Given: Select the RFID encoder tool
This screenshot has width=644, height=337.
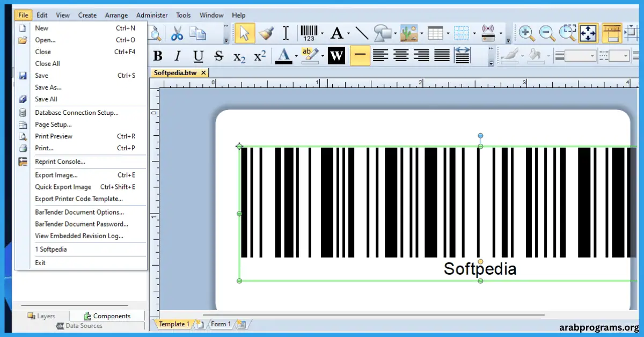Looking at the screenshot, I should tap(488, 33).
